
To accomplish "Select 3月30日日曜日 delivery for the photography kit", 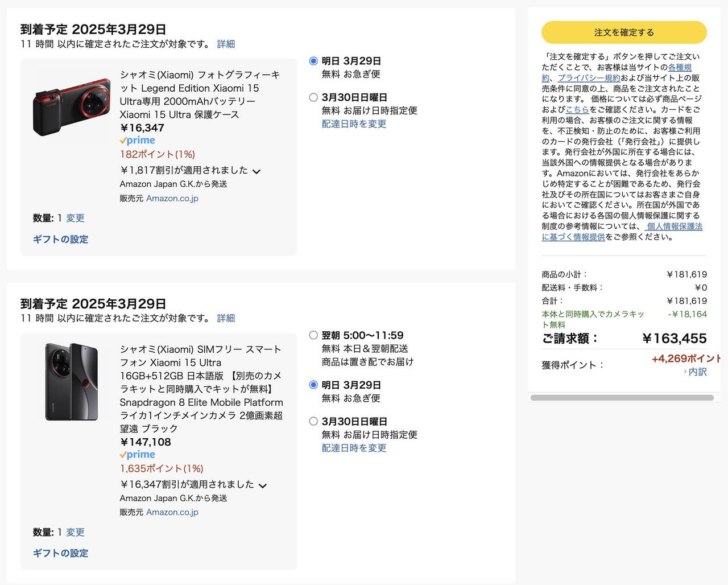I will coord(313,97).
